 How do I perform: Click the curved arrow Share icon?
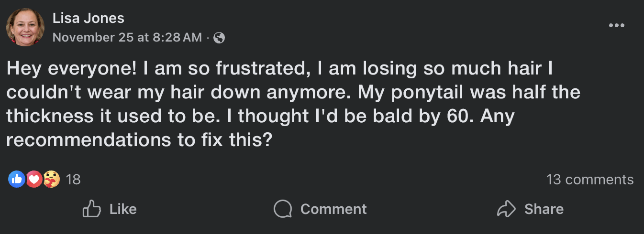(x=506, y=209)
